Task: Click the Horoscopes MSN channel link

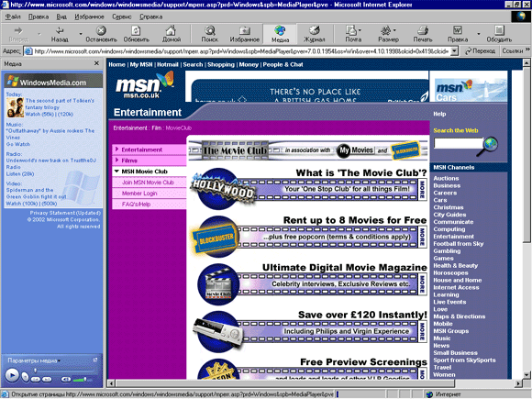Action: pos(450,272)
